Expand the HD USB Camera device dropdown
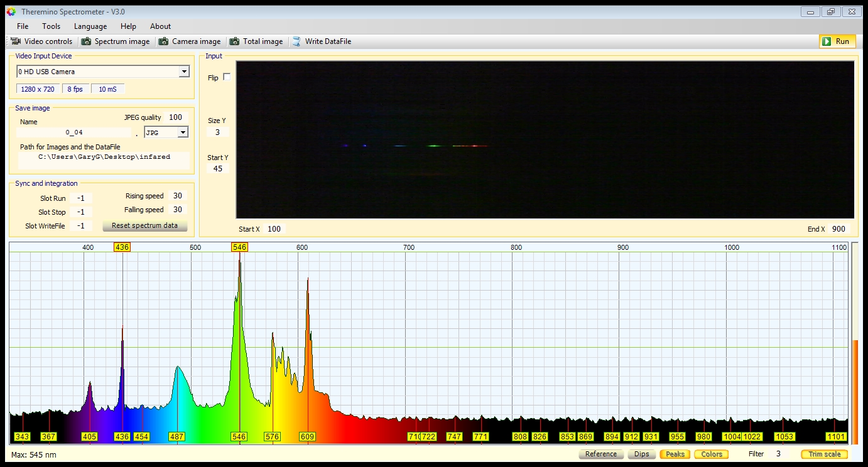Screen dimensions: 868x467 183,72
